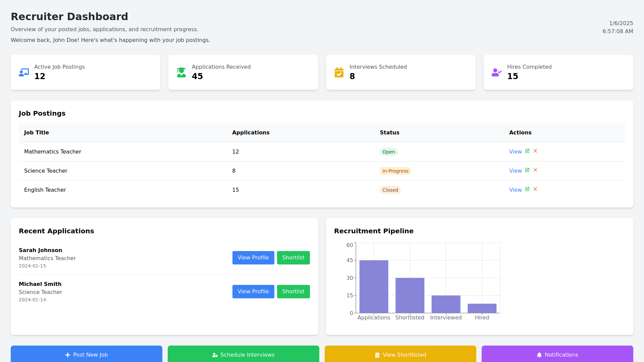View the English Teacher posting details
Image resolution: width=644 pixels, height=362 pixels.
coord(515,190)
